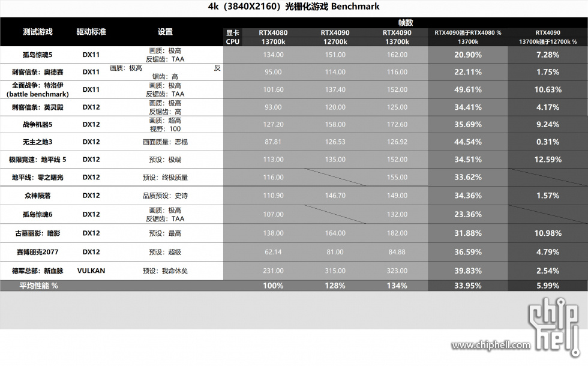Image resolution: width=588 pixels, height=366 pixels.
Task: Click the '137.40' frame rate value
Action: pos(335,89)
